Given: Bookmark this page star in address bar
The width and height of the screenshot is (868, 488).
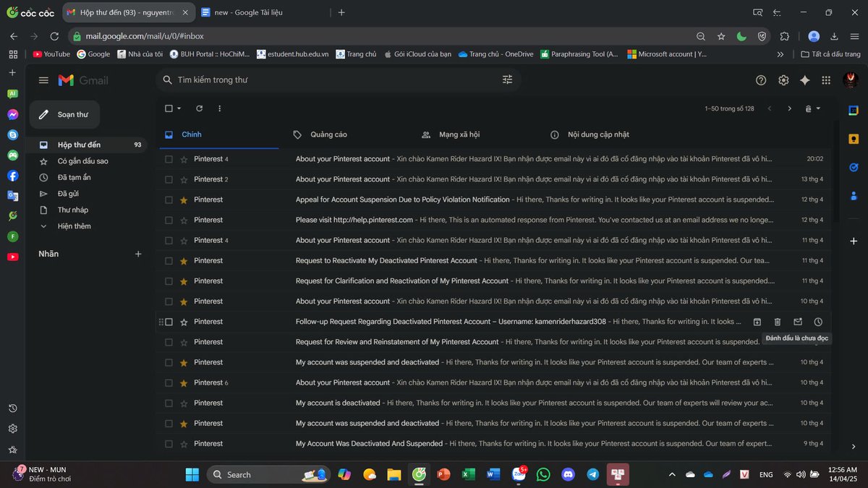Looking at the screenshot, I should [721, 36].
